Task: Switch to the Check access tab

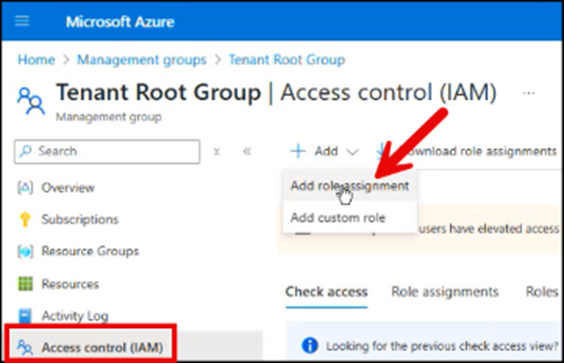Action: (x=326, y=292)
